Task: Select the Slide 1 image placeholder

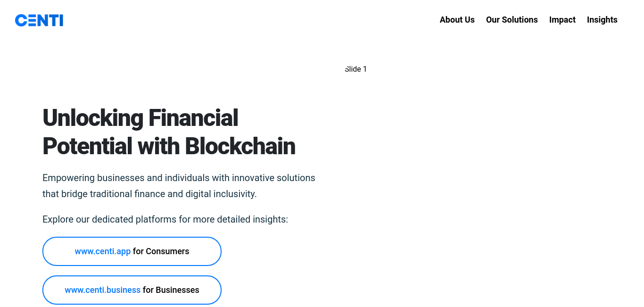Action: (355, 69)
